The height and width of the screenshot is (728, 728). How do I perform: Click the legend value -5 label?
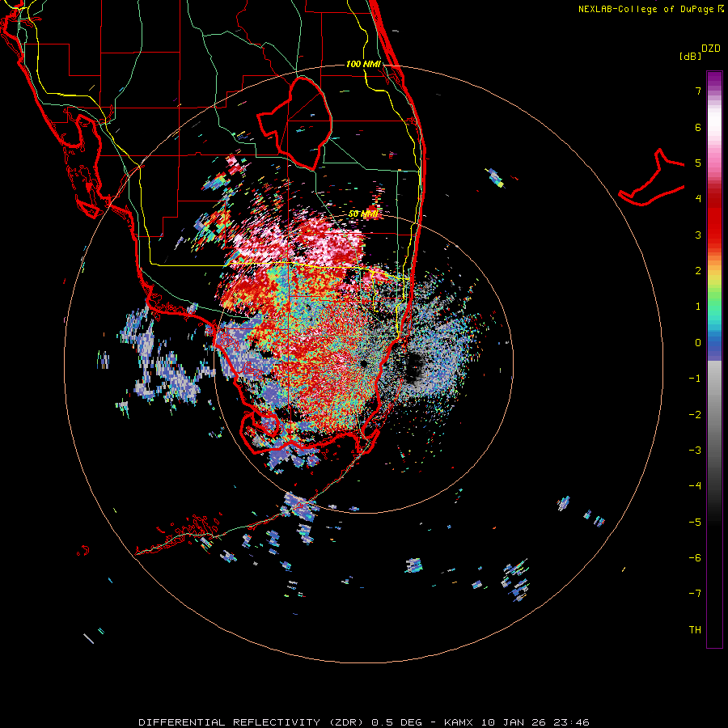click(x=695, y=523)
